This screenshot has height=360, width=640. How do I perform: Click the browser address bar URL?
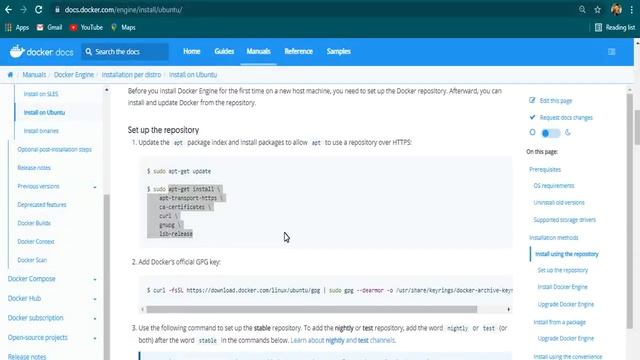click(x=123, y=9)
